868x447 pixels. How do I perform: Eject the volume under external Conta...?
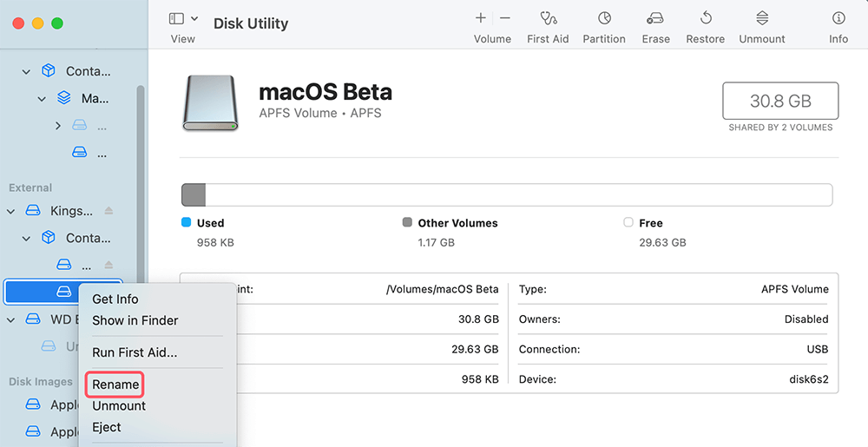click(x=109, y=265)
